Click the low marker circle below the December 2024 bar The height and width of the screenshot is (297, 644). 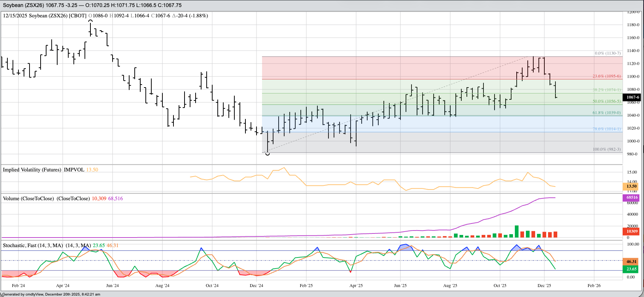268,154
